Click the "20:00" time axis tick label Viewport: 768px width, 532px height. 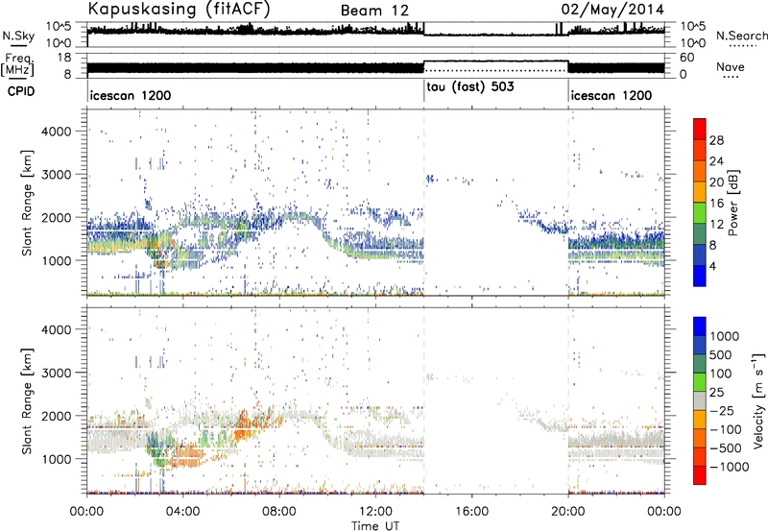pyautogui.click(x=568, y=512)
